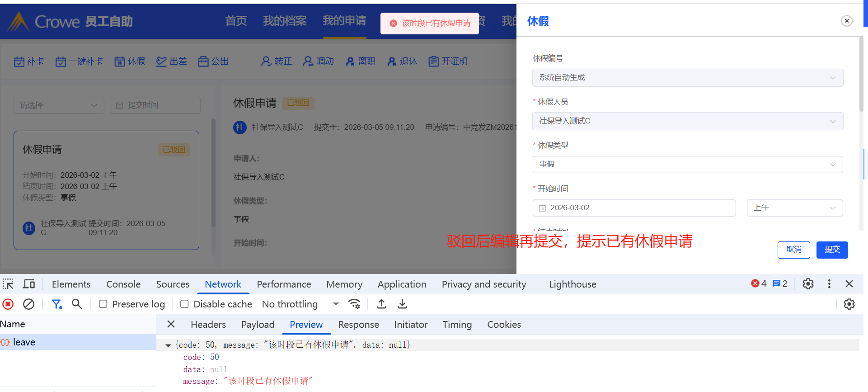
Task: Open the 出差 business trip request
Action: pos(171,61)
